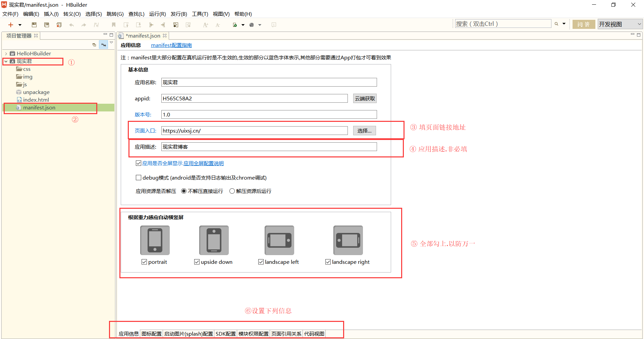The height and width of the screenshot is (339, 644).
Task: Click the bookmark toolbar icon
Action: pyautogui.click(x=114, y=25)
